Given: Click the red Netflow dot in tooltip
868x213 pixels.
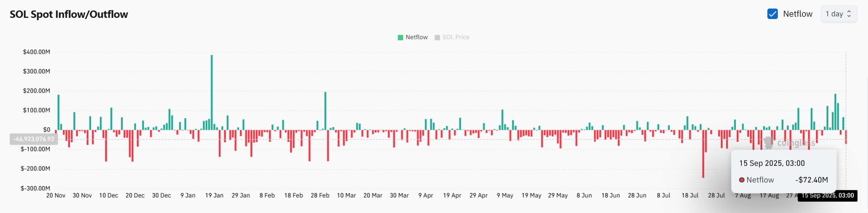Looking at the screenshot, I should point(742,180).
